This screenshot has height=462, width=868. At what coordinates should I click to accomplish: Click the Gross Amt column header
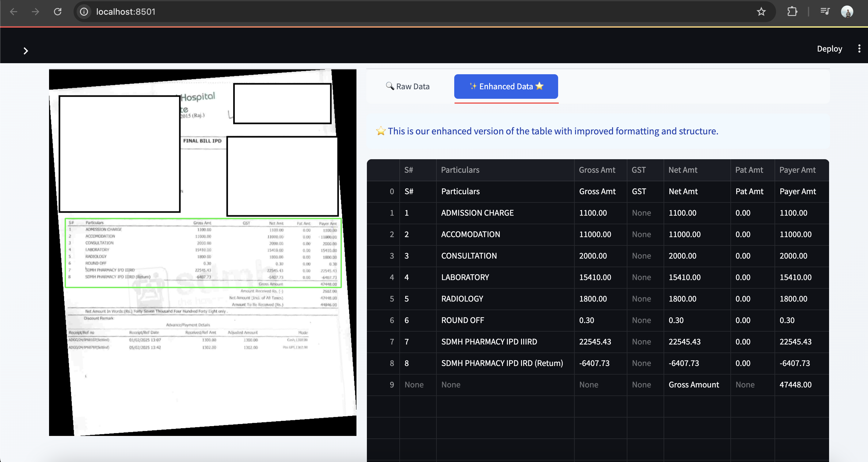tap(597, 170)
